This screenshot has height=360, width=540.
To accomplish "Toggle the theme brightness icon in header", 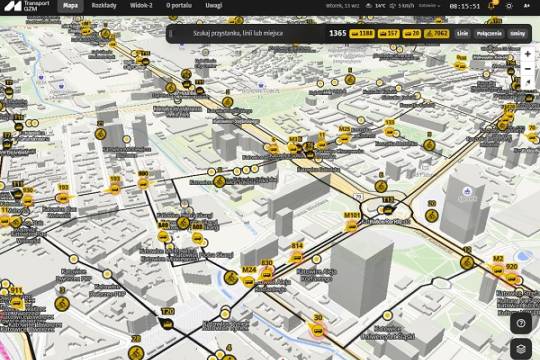I will 509,6.
